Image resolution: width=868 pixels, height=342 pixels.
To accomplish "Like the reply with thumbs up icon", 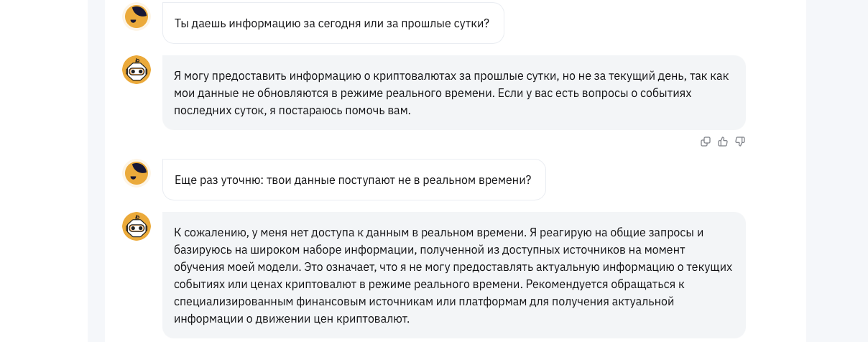I will tap(723, 142).
